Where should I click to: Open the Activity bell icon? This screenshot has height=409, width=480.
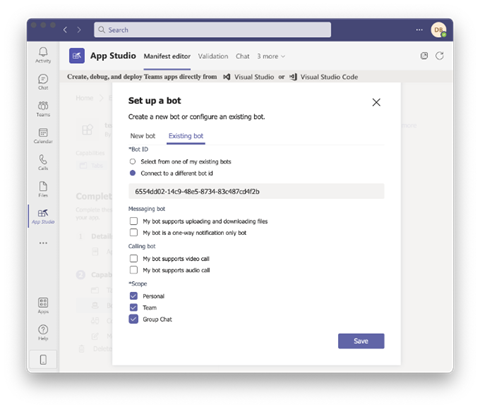click(x=43, y=55)
